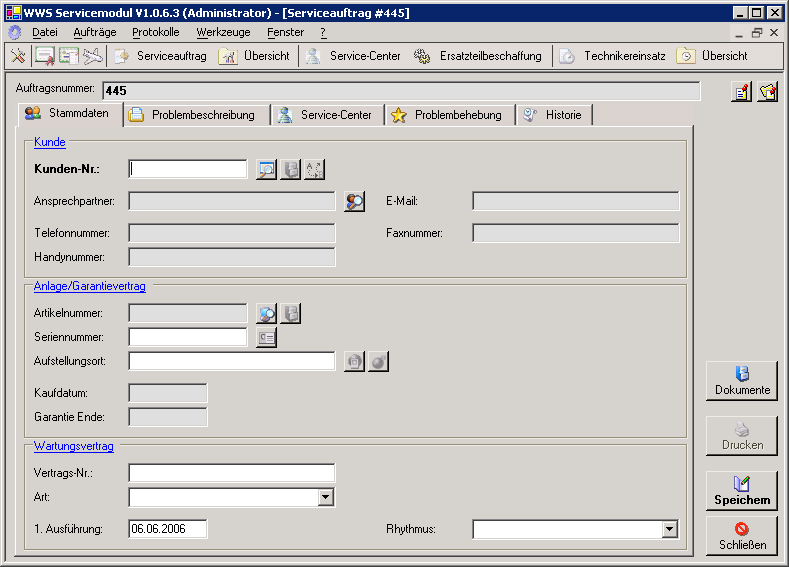Click the edit note icon beside Auftragsnummer
This screenshot has height=567, width=789.
point(741,92)
